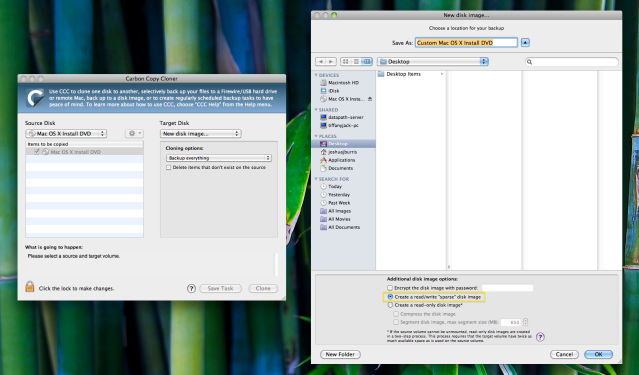Click the Save Task button
The width and height of the screenshot is (639, 375).
coord(220,289)
